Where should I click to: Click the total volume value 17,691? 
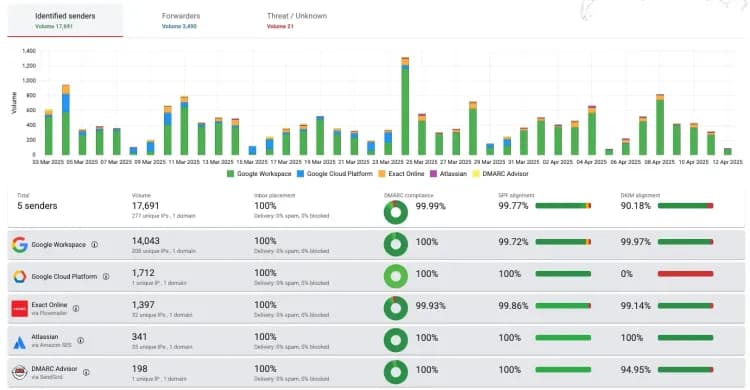[145, 206]
